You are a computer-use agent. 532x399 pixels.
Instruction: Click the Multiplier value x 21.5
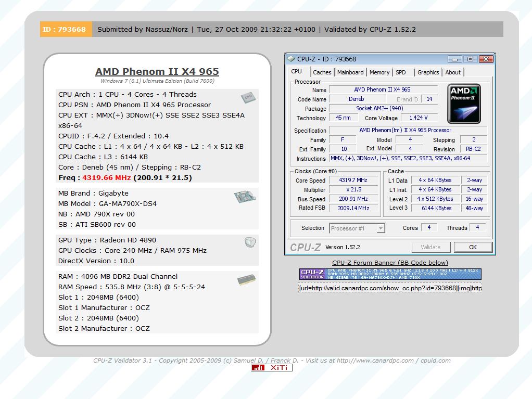[x=353, y=189]
